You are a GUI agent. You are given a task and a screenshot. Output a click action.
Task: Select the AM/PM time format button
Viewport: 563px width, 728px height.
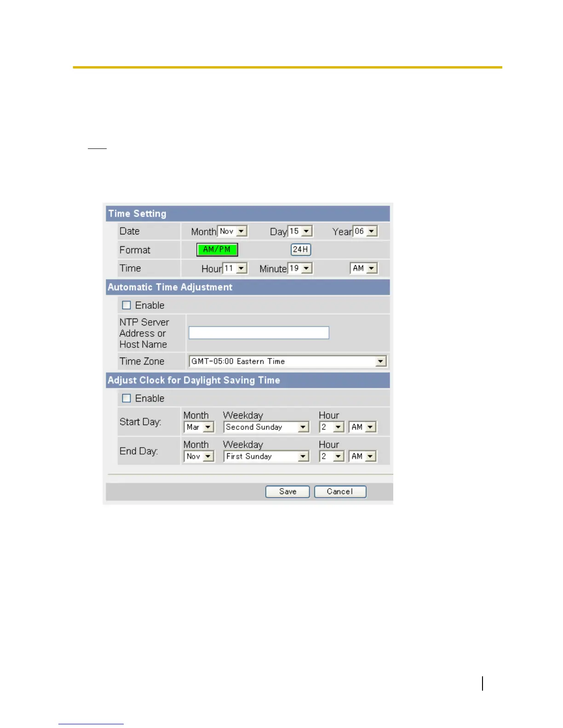(x=217, y=250)
